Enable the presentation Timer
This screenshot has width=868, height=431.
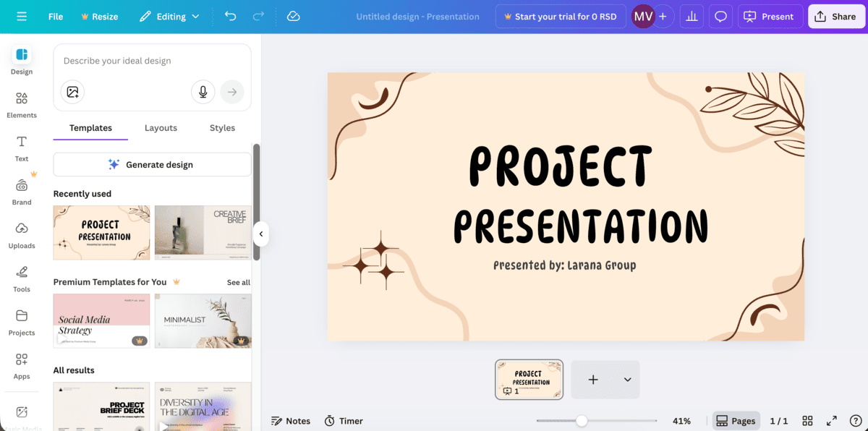344,420
